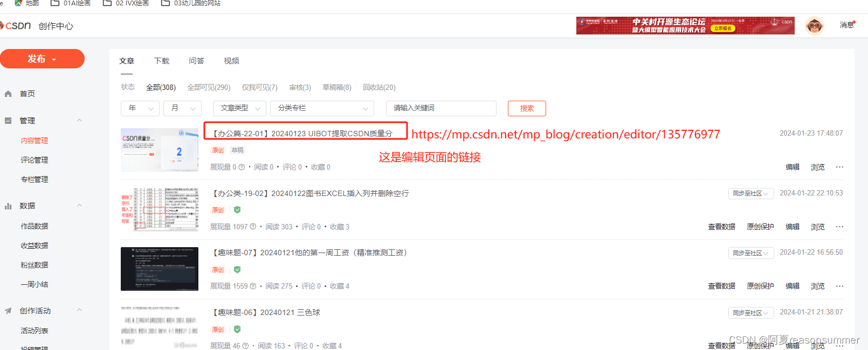Click the 创作活动 paper plane icon
This screenshot has width=868, height=350.
[x=8, y=311]
